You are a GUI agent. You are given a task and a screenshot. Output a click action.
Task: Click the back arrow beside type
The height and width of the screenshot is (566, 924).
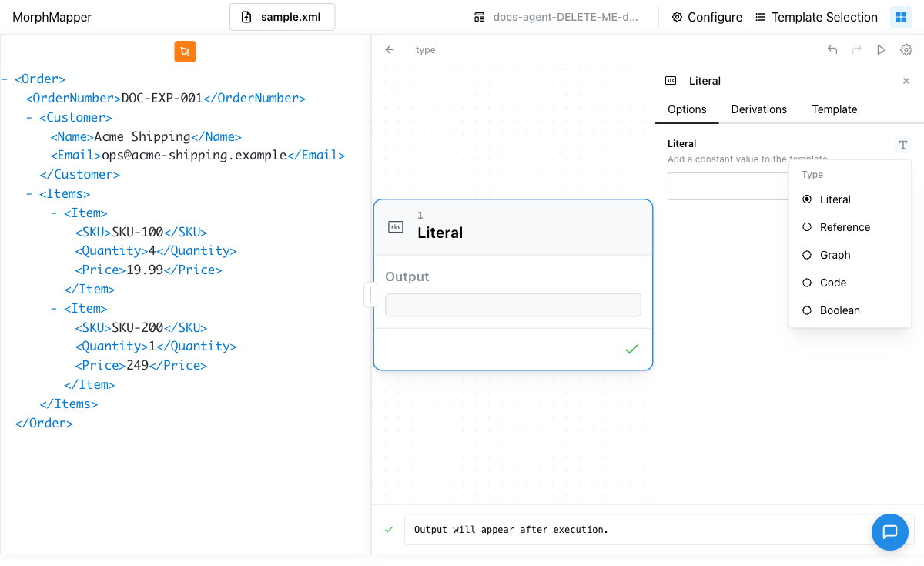click(x=390, y=50)
